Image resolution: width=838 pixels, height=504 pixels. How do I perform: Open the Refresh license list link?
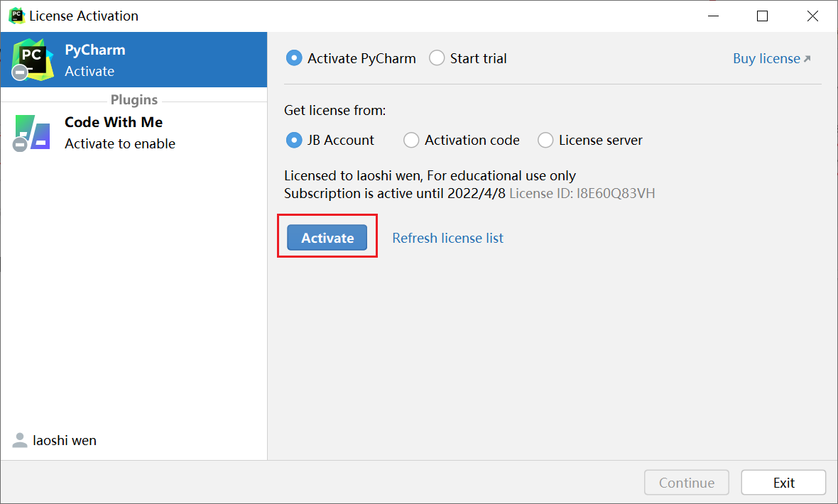[448, 238]
